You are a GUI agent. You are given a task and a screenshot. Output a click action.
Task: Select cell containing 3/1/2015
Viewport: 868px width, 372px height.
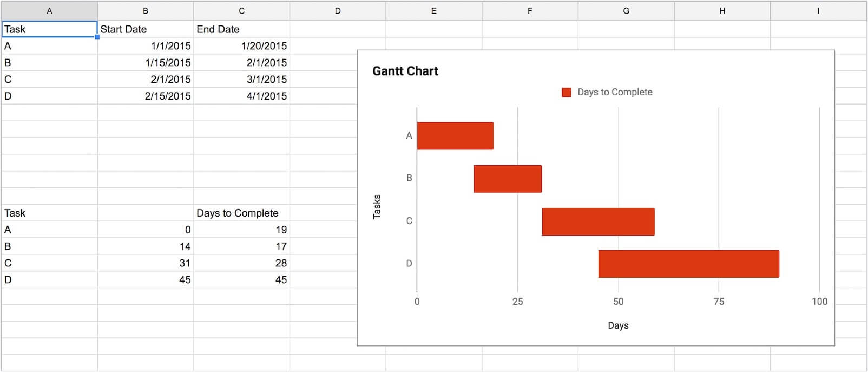[242, 80]
